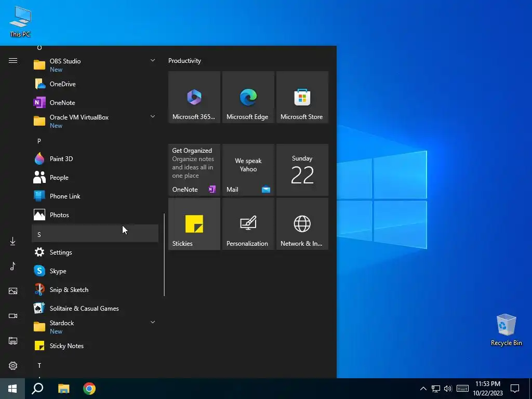Viewport: 532px width, 399px height.
Task: Open the notification Action Center
Action: coord(515,389)
